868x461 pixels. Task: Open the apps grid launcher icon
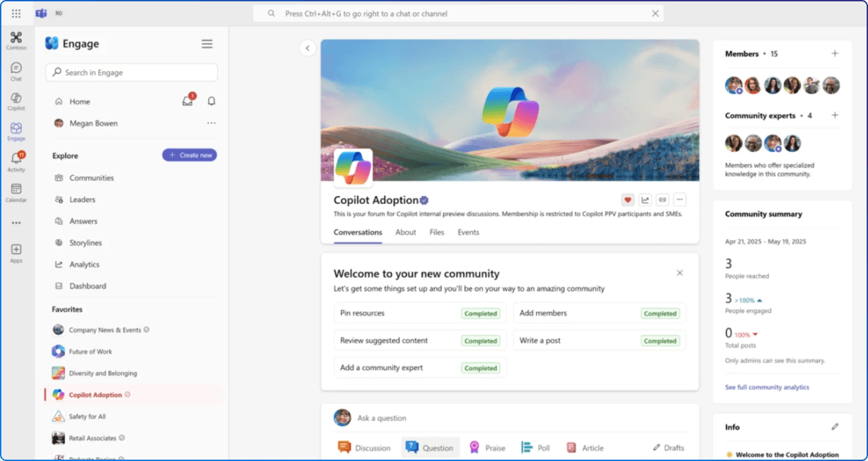[16, 14]
